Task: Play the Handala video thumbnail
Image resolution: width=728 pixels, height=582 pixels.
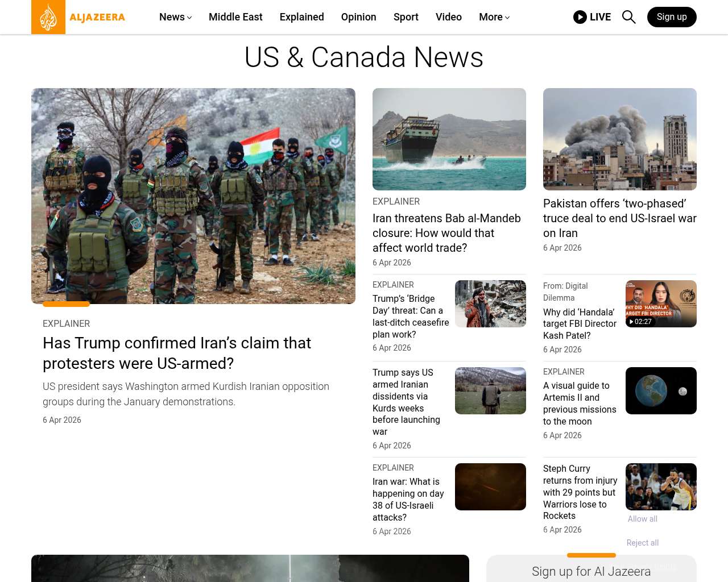Action: tap(661, 304)
